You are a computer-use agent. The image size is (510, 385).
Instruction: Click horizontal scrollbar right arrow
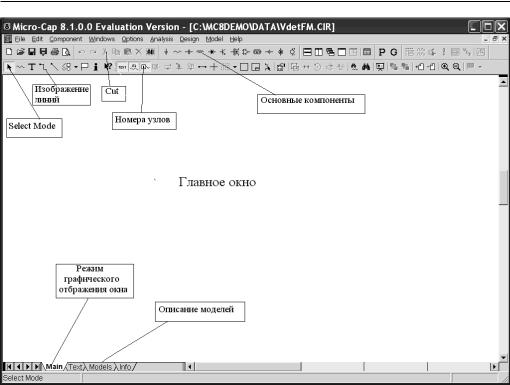[494, 367]
